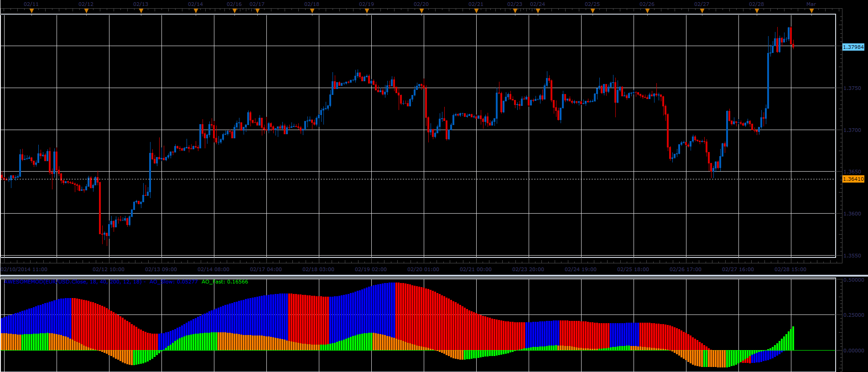Click the 02/17 04:00 time axis label
This screenshot has width=868, height=372.
(266, 269)
